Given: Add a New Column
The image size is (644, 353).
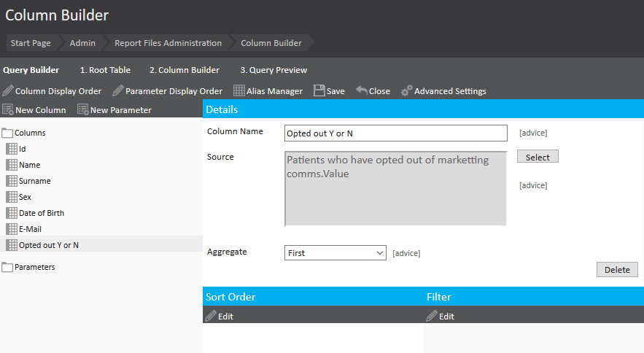Looking at the screenshot, I should [34, 110].
